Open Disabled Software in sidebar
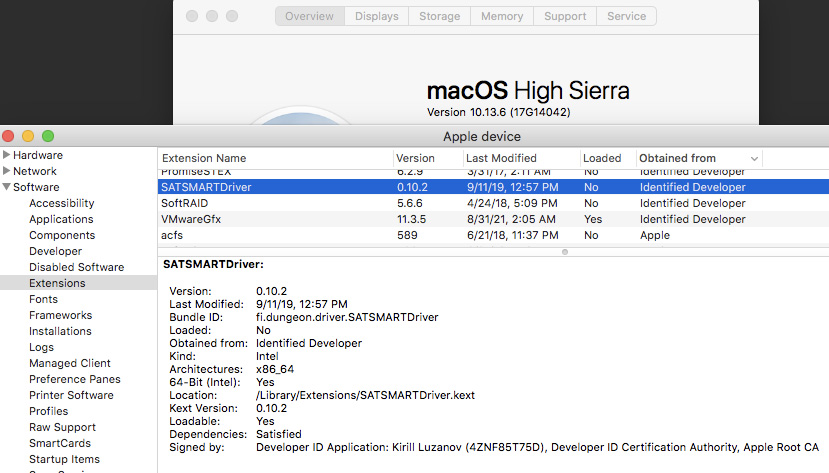Image resolution: width=829 pixels, height=473 pixels. click(x=76, y=267)
